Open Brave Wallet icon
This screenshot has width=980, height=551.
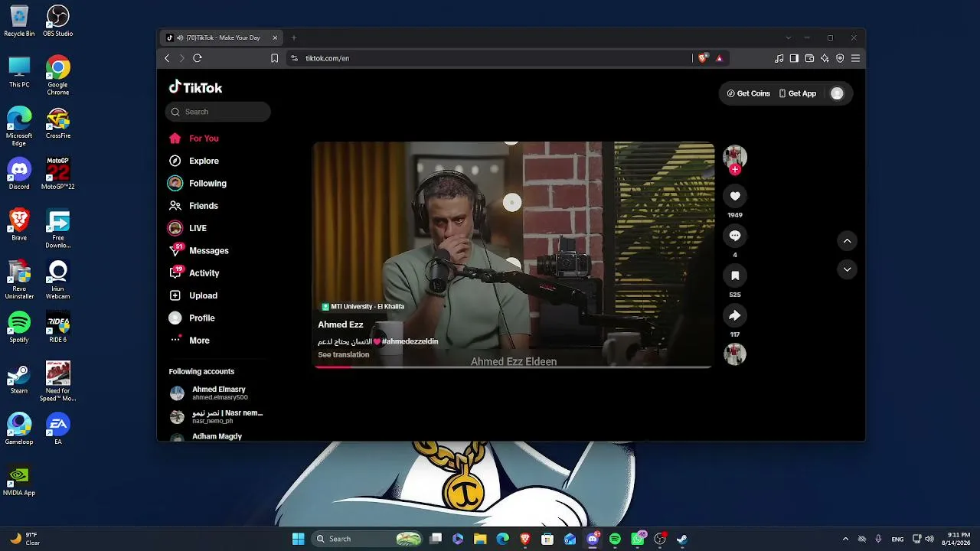[x=809, y=58]
